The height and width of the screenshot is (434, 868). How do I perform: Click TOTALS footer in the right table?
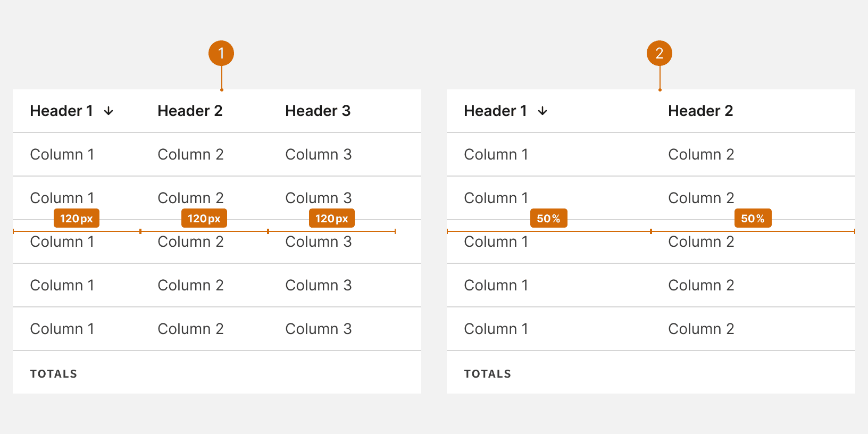tap(487, 373)
